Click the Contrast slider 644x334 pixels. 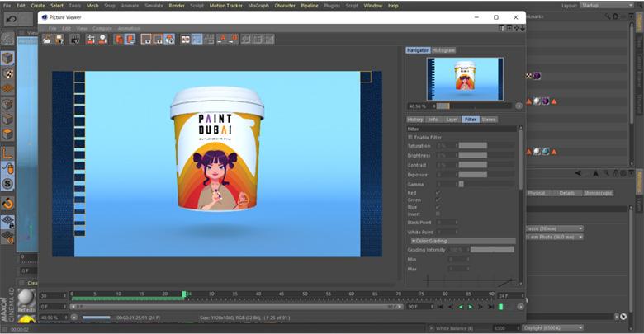click(x=486, y=165)
